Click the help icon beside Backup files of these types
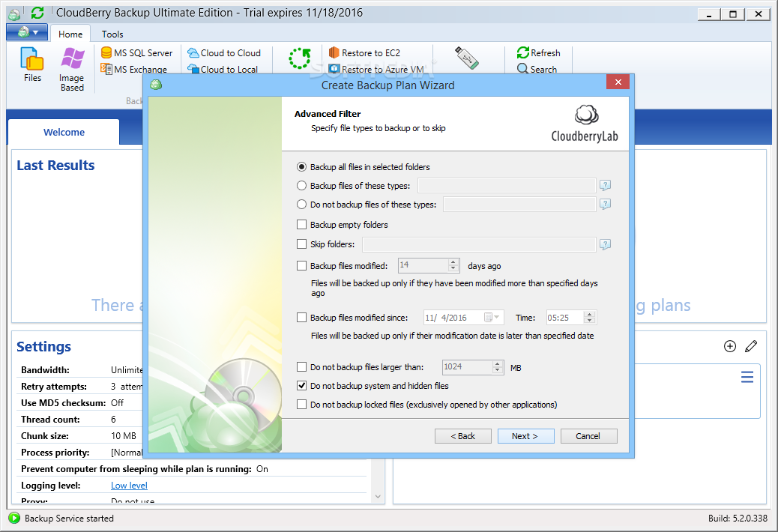 pos(605,185)
